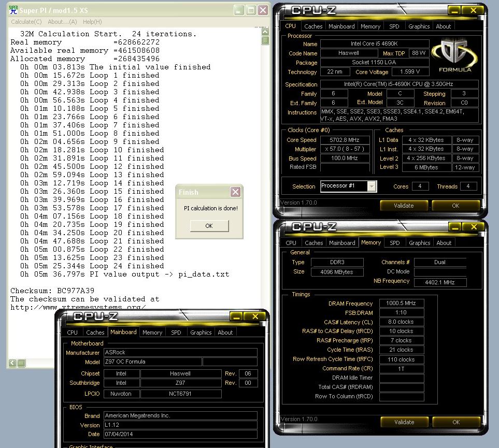
Task: Maximize the Super PI window
Action: pyautogui.click(x=251, y=10)
